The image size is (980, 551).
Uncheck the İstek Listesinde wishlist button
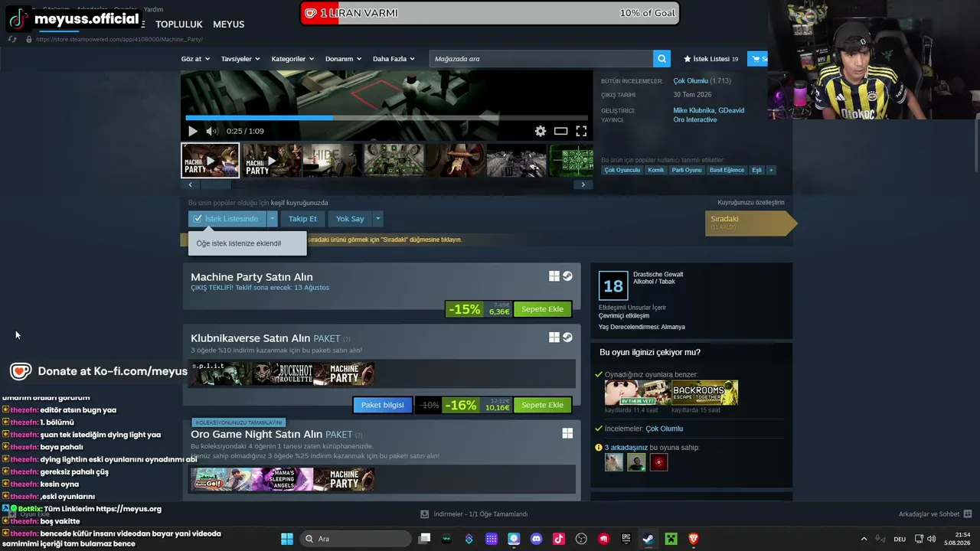[227, 219]
